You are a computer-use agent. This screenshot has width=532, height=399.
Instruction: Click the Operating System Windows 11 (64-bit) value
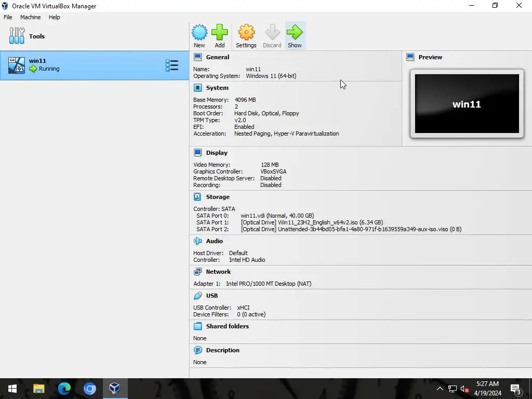coord(271,76)
